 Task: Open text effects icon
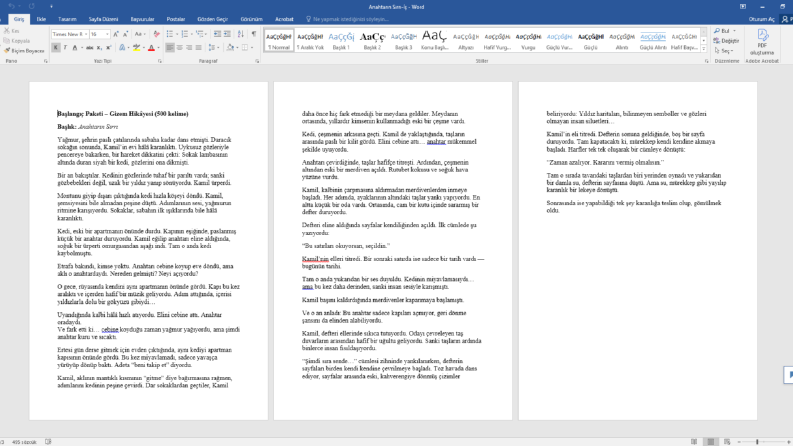(122, 48)
